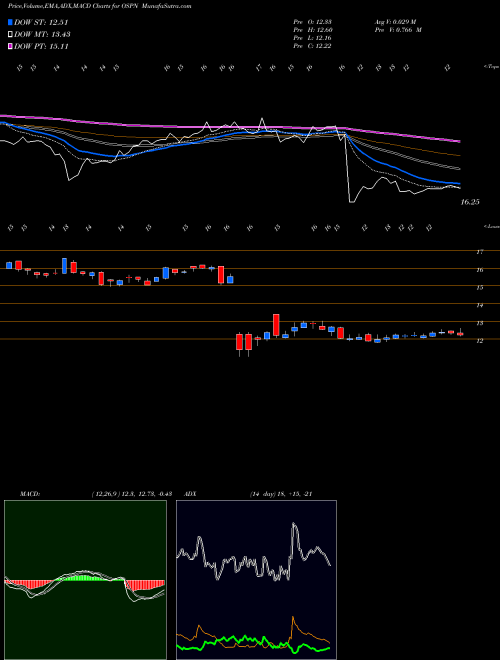
Task: Select the 'DOW MT: 13.43' legend label
Action: click(42, 35)
